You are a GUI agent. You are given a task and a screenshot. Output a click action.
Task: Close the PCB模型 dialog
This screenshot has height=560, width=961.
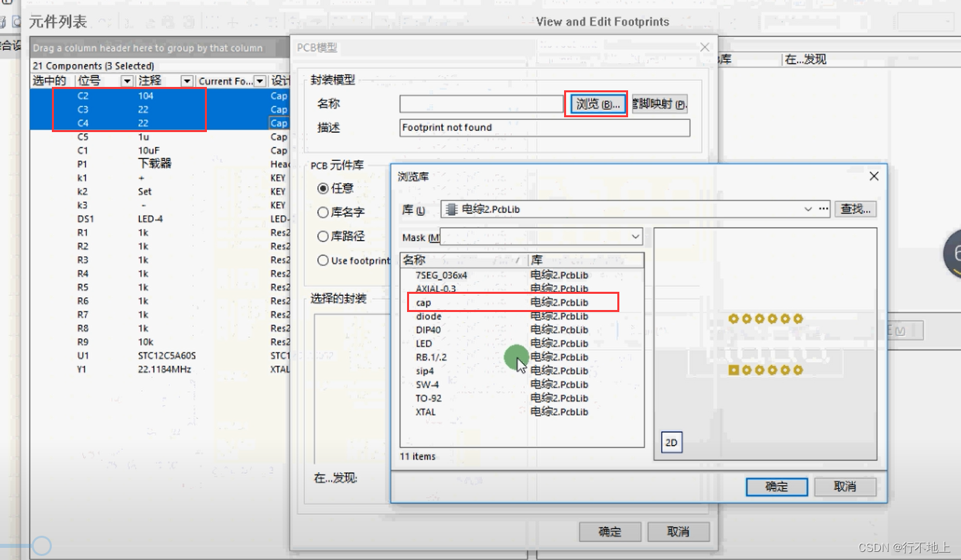click(x=705, y=47)
